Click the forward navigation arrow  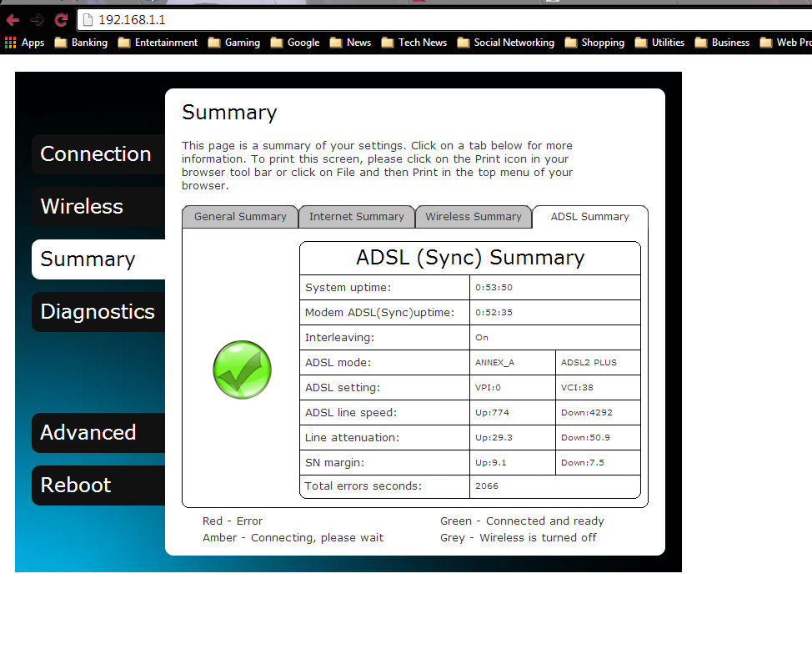click(37, 20)
